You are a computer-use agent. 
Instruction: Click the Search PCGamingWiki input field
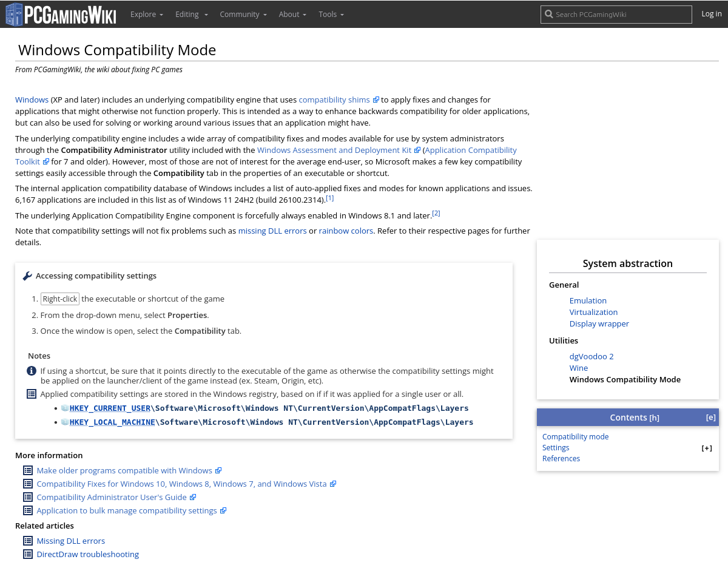pos(616,15)
